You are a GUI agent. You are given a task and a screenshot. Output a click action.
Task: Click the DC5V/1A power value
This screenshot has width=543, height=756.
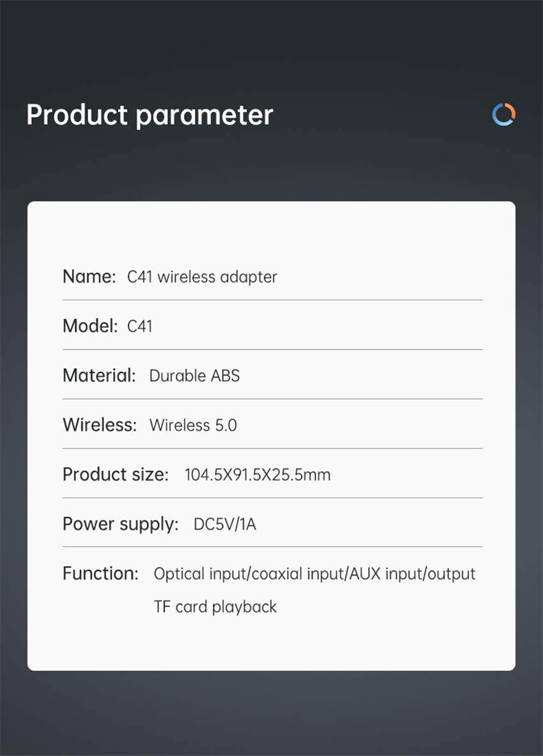(x=224, y=525)
